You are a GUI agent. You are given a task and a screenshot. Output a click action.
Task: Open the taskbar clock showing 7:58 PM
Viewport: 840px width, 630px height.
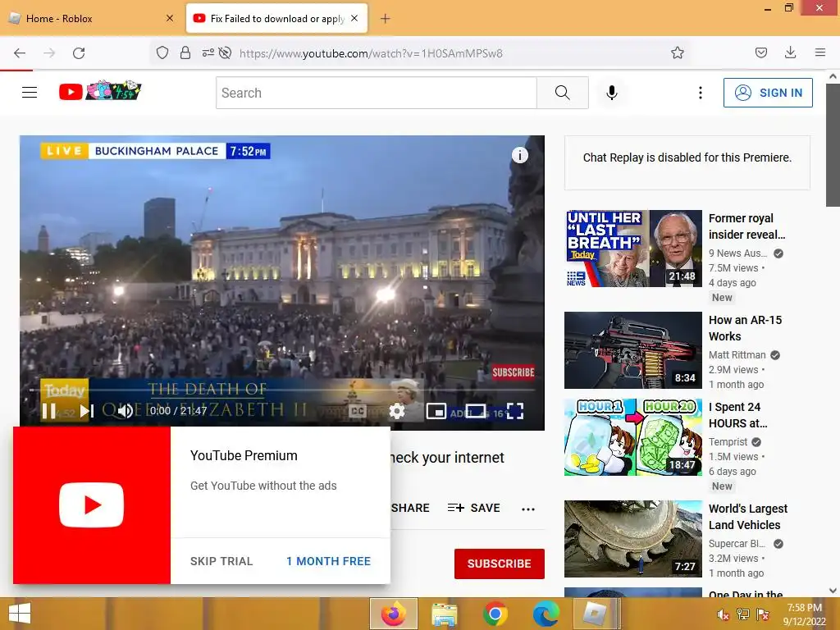click(x=804, y=614)
